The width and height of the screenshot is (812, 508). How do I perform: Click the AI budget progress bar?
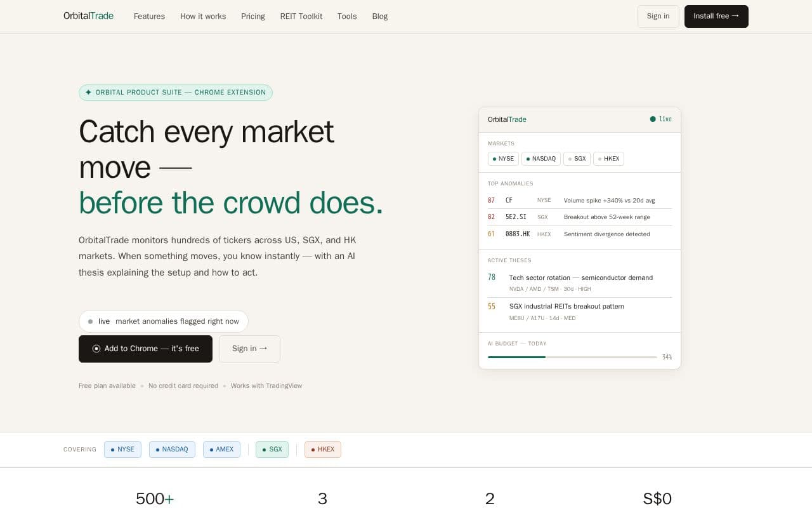(572, 357)
